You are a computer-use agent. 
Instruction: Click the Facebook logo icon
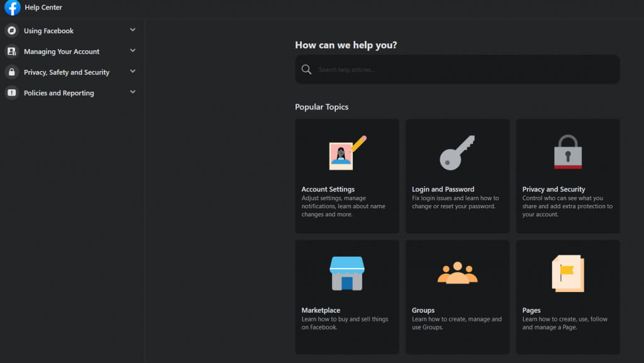13,8
